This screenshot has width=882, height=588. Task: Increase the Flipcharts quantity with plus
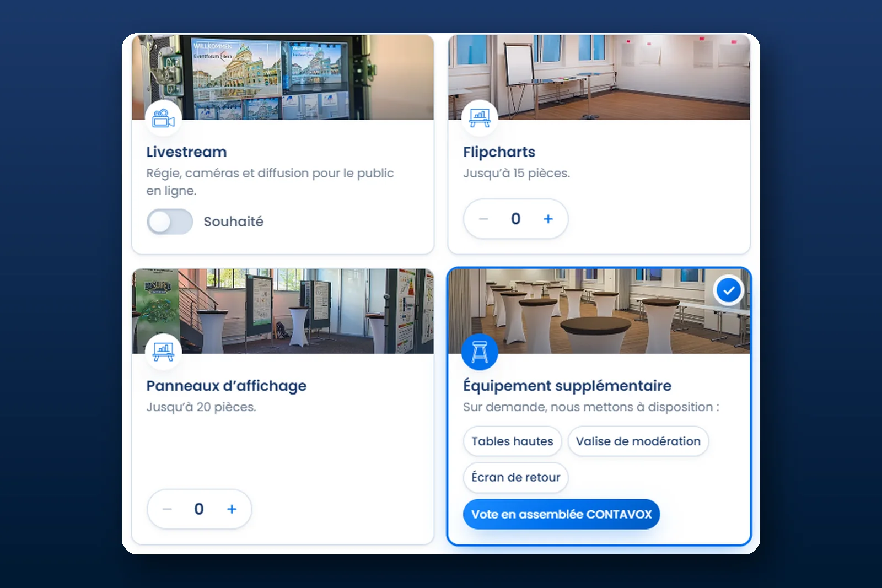tap(548, 219)
